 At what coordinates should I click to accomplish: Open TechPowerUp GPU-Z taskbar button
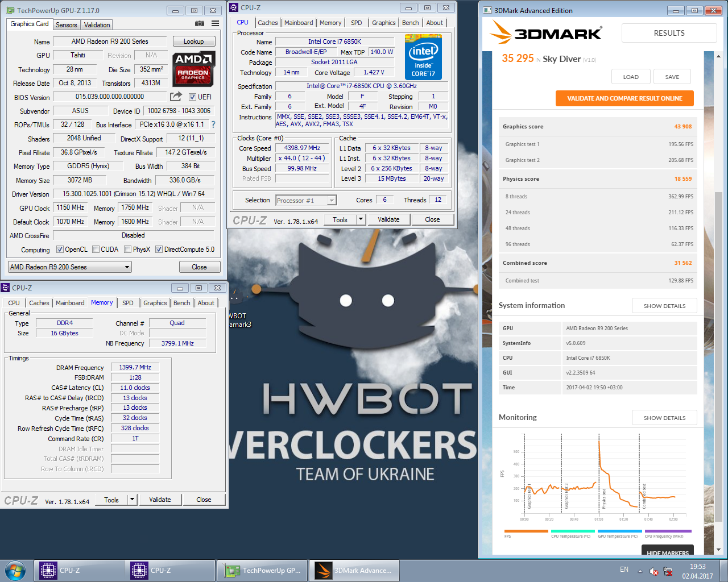[263, 571]
